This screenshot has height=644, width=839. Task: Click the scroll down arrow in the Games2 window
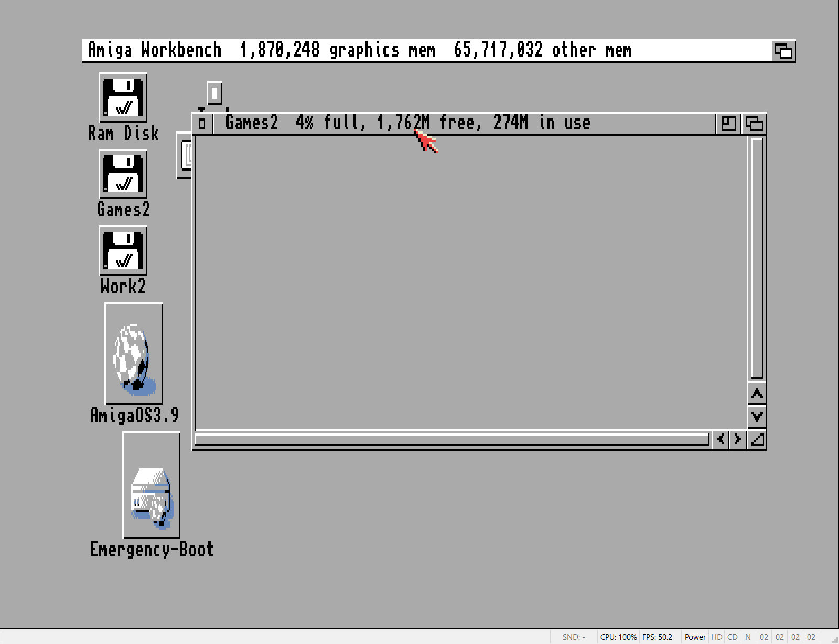tap(757, 417)
